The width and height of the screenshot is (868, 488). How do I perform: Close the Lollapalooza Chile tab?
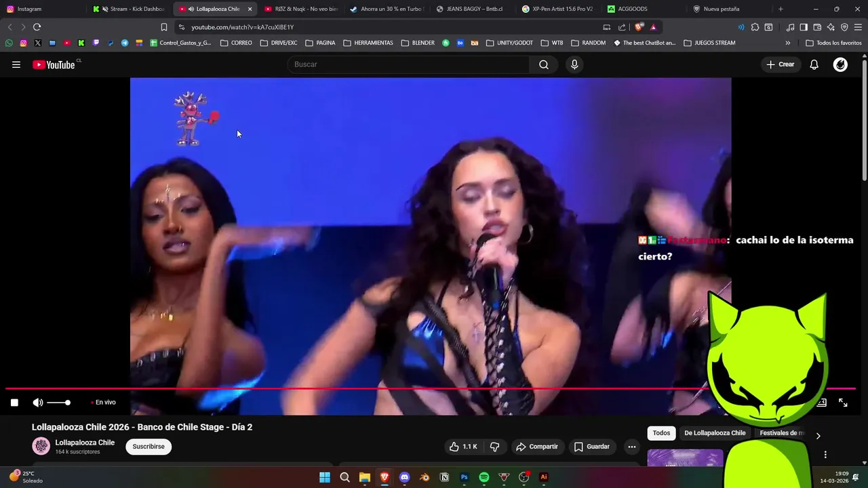coord(250,9)
